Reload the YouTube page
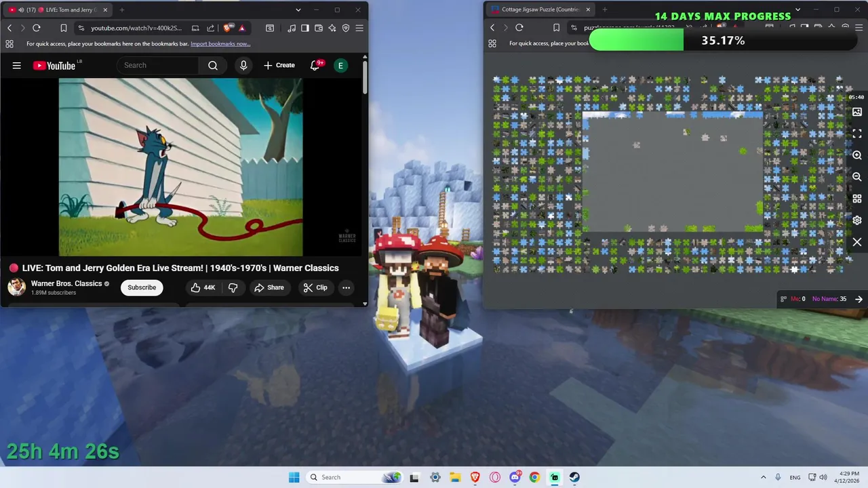 (37, 28)
